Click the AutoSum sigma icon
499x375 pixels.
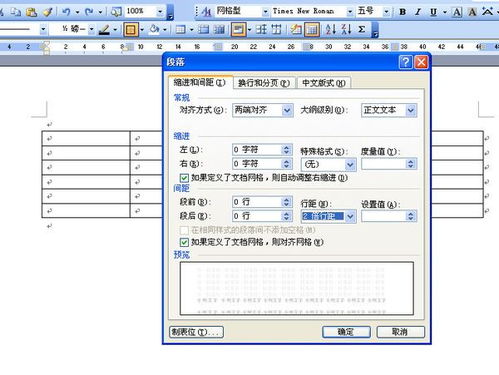tap(361, 30)
